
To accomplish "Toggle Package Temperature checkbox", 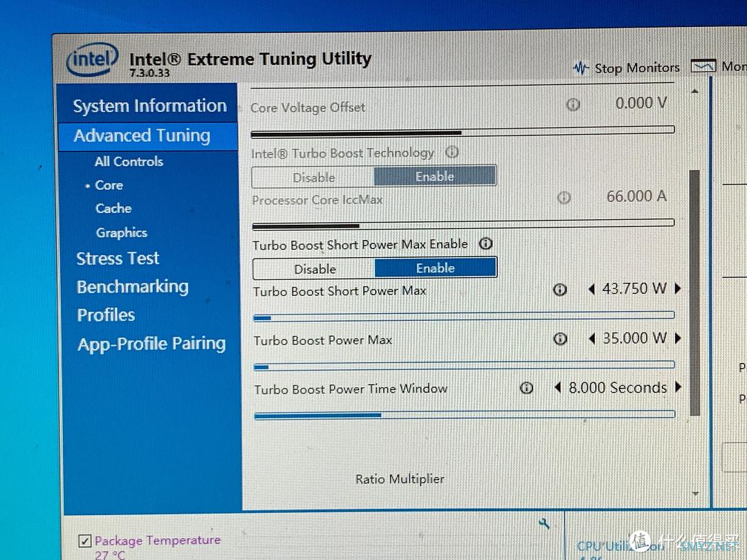I will 85,541.
